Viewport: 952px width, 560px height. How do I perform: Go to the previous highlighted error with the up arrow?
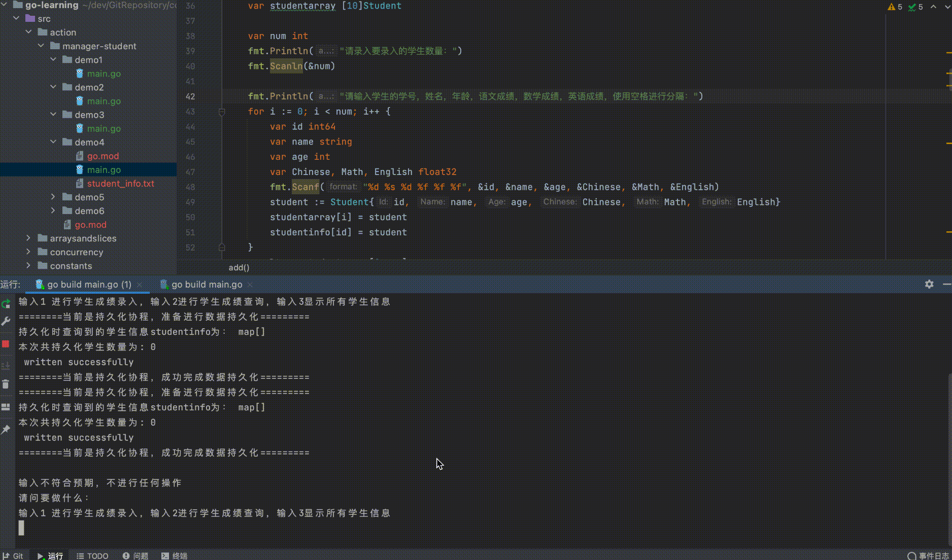click(x=933, y=7)
